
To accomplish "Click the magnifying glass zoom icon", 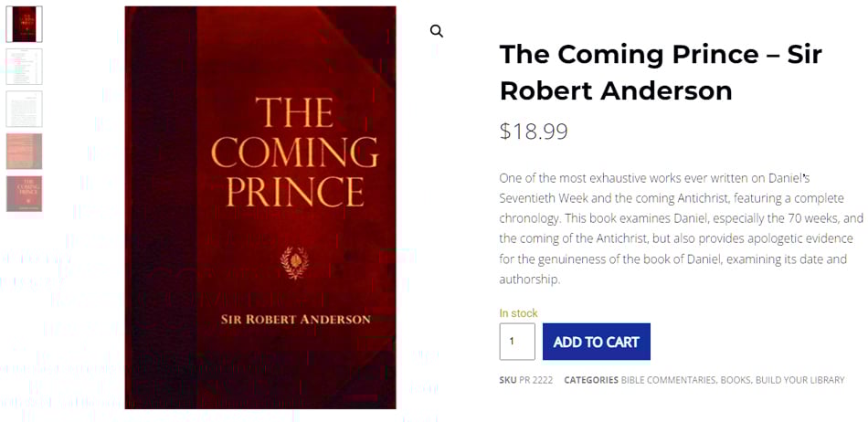I will click(x=437, y=31).
